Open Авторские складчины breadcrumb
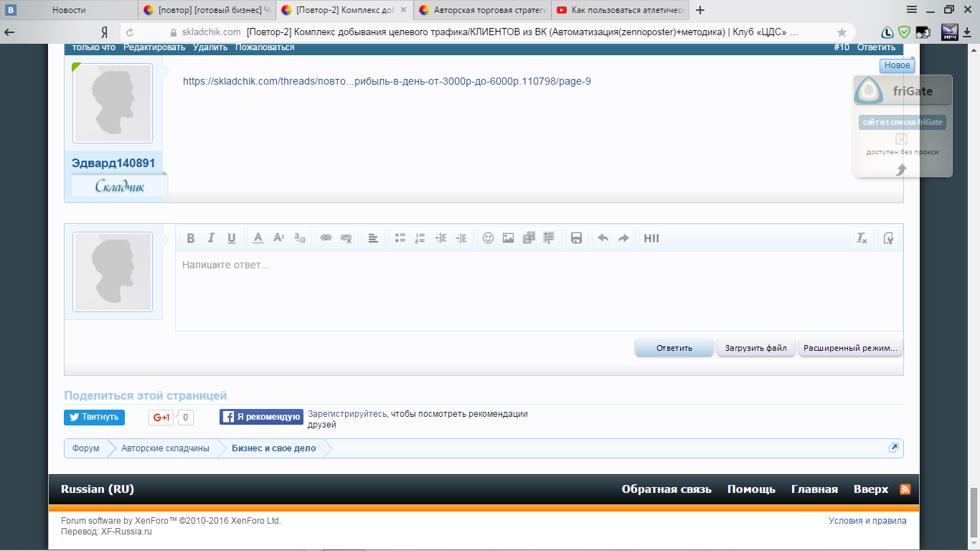The height and width of the screenshot is (551, 980). tap(165, 448)
